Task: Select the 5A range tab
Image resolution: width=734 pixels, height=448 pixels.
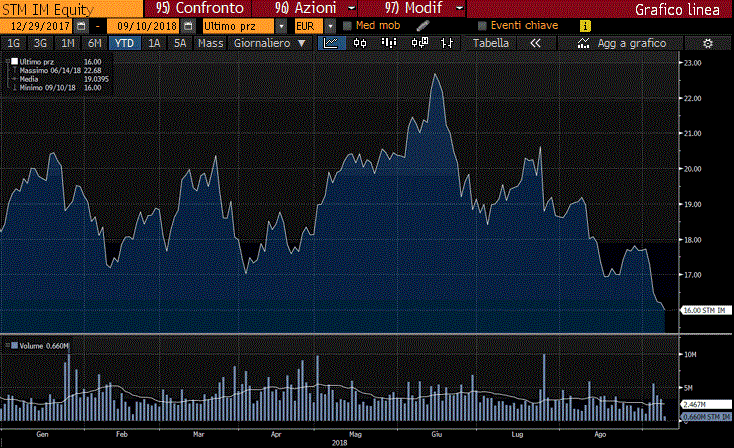Action: pos(180,43)
